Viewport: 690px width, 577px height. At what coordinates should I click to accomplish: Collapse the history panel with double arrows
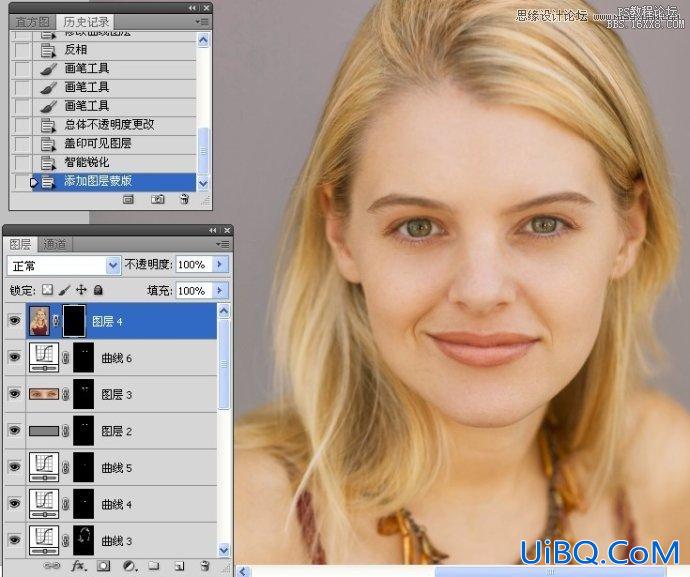pyautogui.click(x=192, y=8)
